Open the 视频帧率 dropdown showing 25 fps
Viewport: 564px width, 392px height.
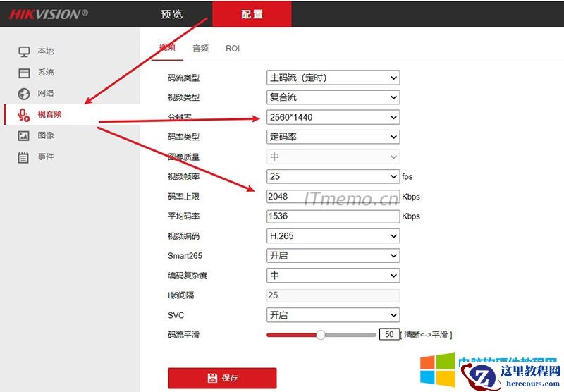[333, 176]
